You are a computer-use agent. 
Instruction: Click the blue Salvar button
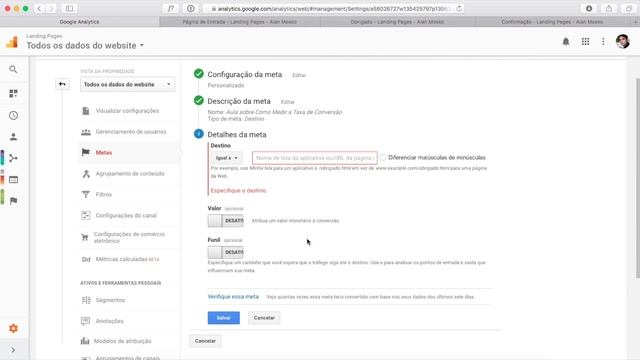point(224,318)
